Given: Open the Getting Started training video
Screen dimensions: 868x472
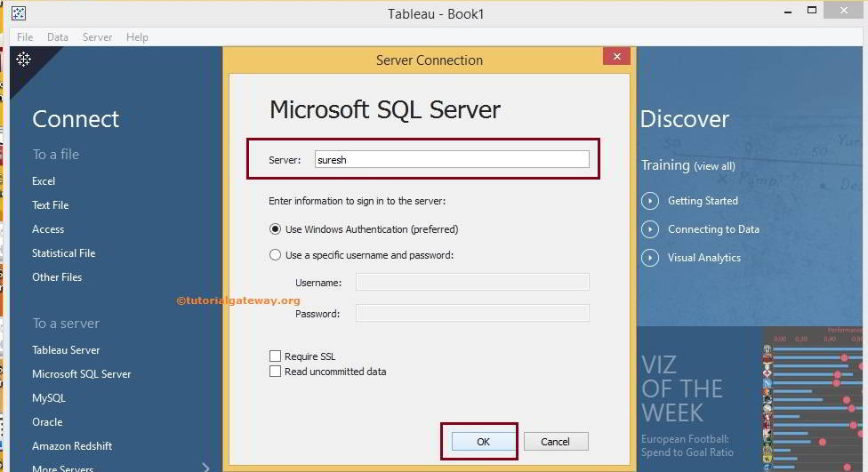Looking at the screenshot, I should tap(703, 201).
